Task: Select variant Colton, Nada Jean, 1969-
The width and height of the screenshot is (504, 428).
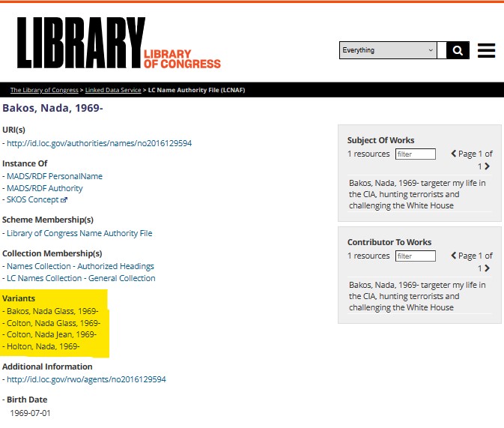Action: 52,334
